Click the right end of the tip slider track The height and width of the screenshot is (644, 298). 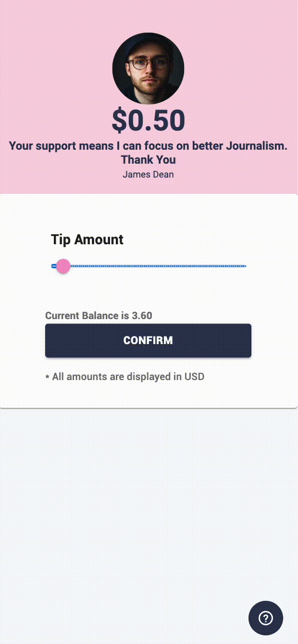(244, 266)
